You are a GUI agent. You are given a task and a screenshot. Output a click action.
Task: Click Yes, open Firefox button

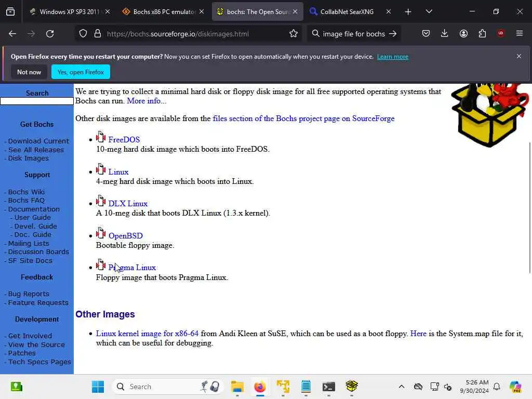pos(81,72)
